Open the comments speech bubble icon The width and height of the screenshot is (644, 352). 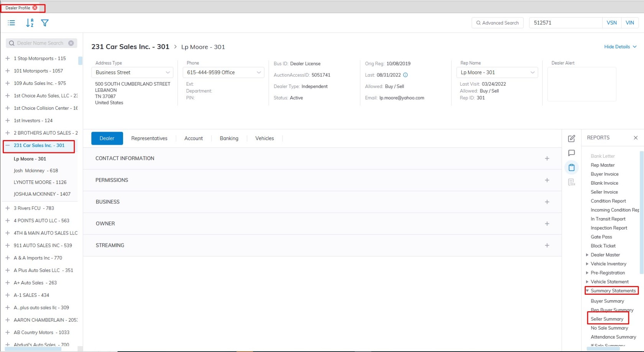click(571, 153)
